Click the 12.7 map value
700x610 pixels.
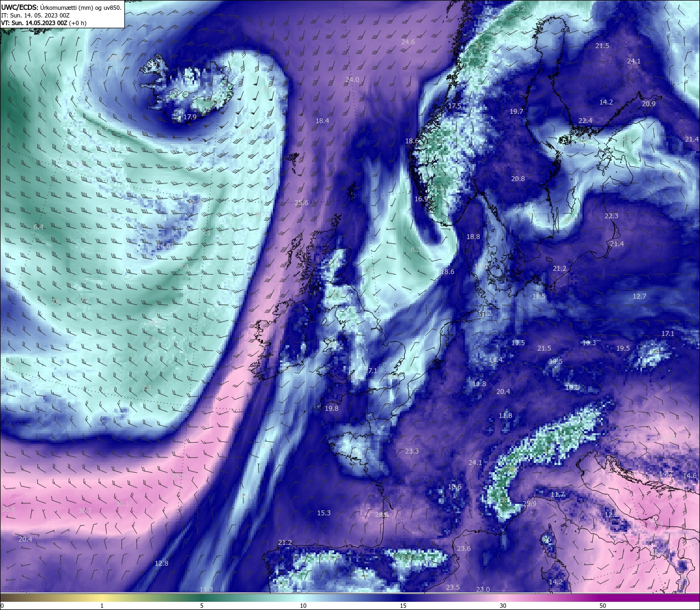click(639, 297)
